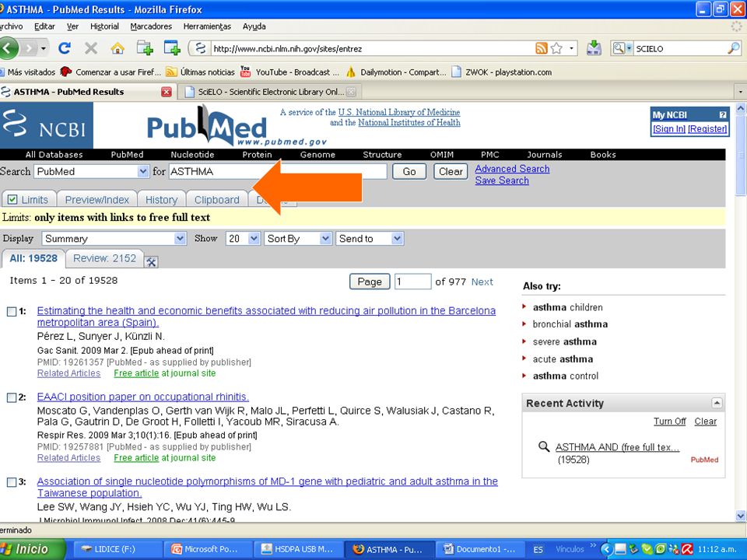The width and height of the screenshot is (747, 560).
Task: Click the page number input field
Action: 412,282
